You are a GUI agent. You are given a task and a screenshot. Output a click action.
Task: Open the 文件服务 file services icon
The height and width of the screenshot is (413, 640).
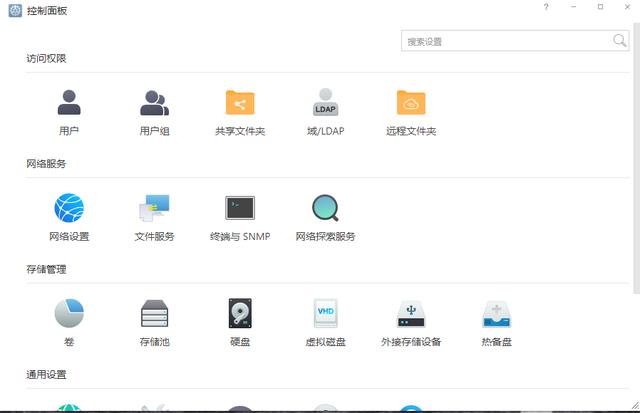[154, 208]
